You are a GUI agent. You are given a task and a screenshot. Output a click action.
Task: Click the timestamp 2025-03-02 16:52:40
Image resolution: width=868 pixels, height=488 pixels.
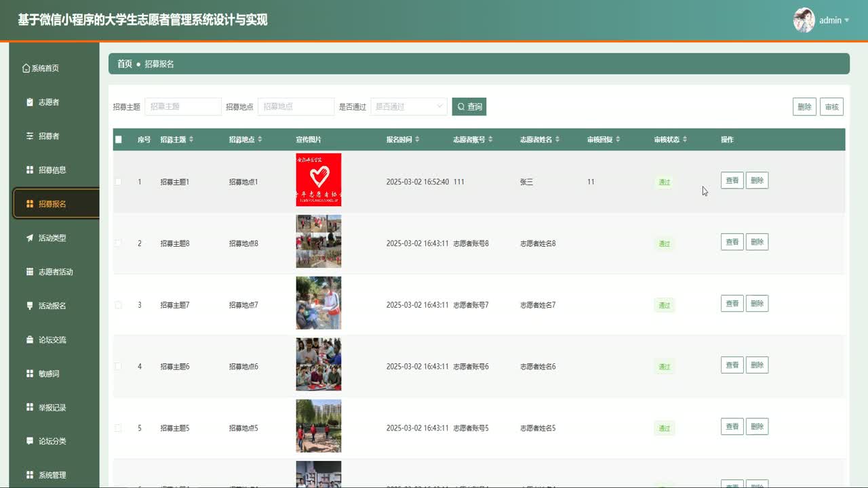point(418,182)
